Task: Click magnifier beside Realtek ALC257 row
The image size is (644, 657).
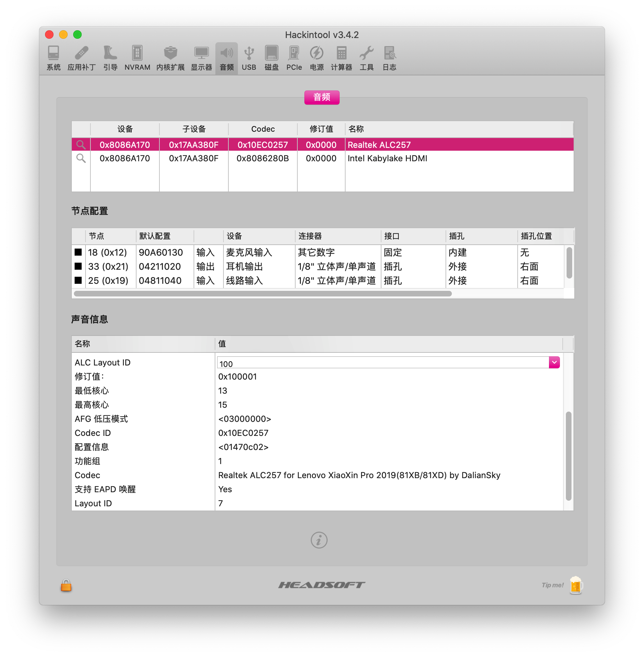Action: tap(81, 145)
